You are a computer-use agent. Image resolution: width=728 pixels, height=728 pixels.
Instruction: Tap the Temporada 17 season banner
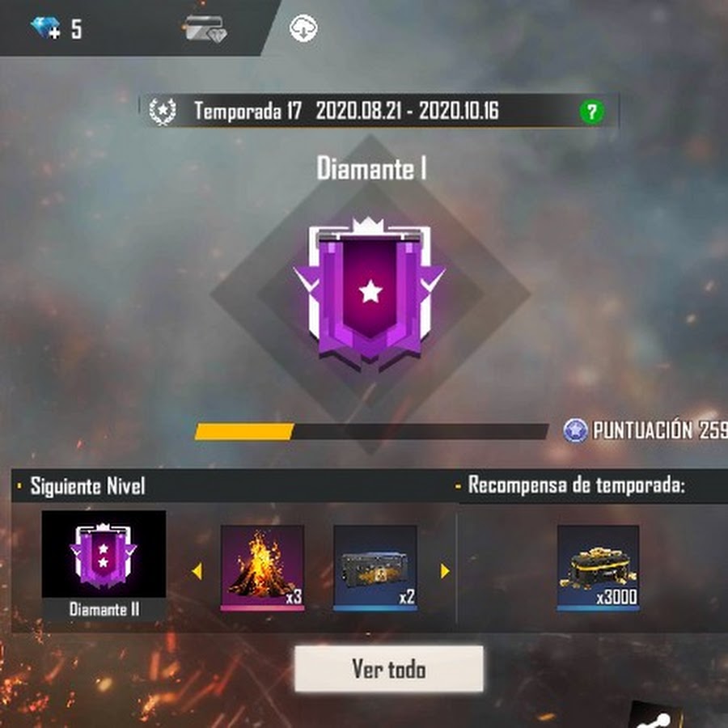coord(379,111)
